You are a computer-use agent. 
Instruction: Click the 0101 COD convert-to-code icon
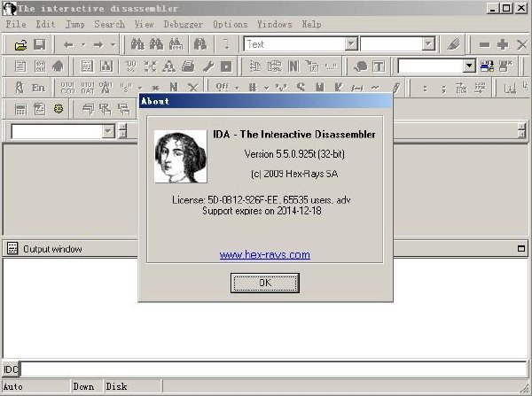coord(67,88)
